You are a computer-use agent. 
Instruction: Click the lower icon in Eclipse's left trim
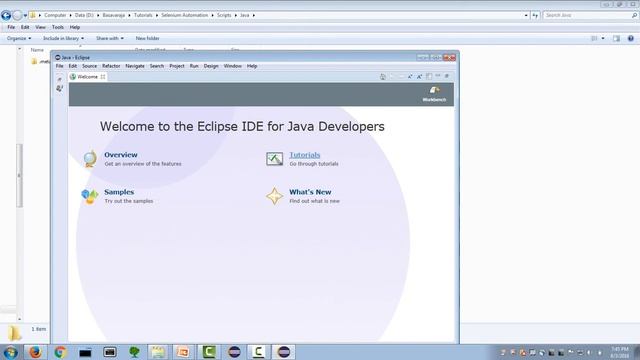tap(60, 88)
